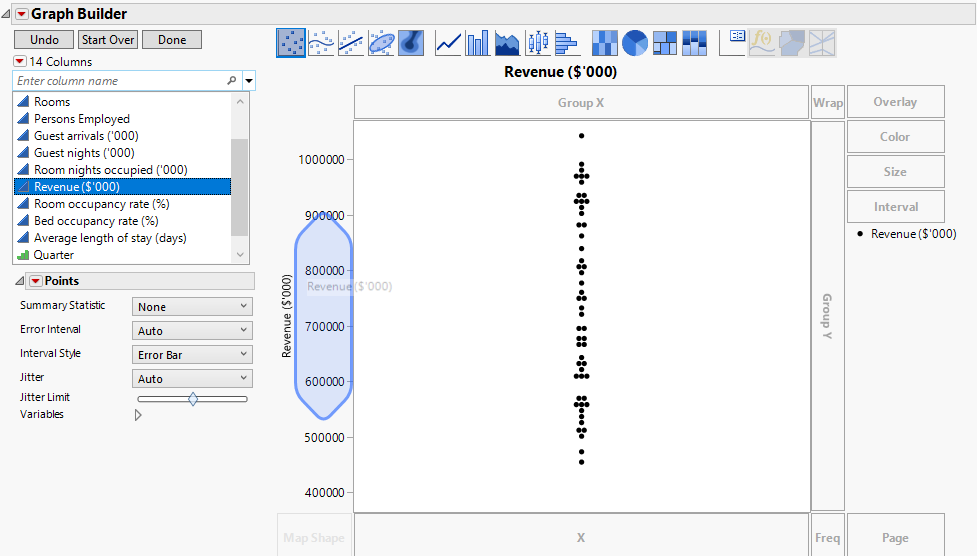
Task: Select the Persons Employed column
Action: (122, 118)
